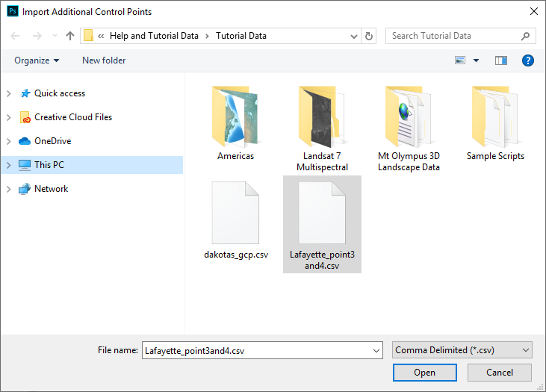Select OneDrive in navigation pane

[x=52, y=141]
